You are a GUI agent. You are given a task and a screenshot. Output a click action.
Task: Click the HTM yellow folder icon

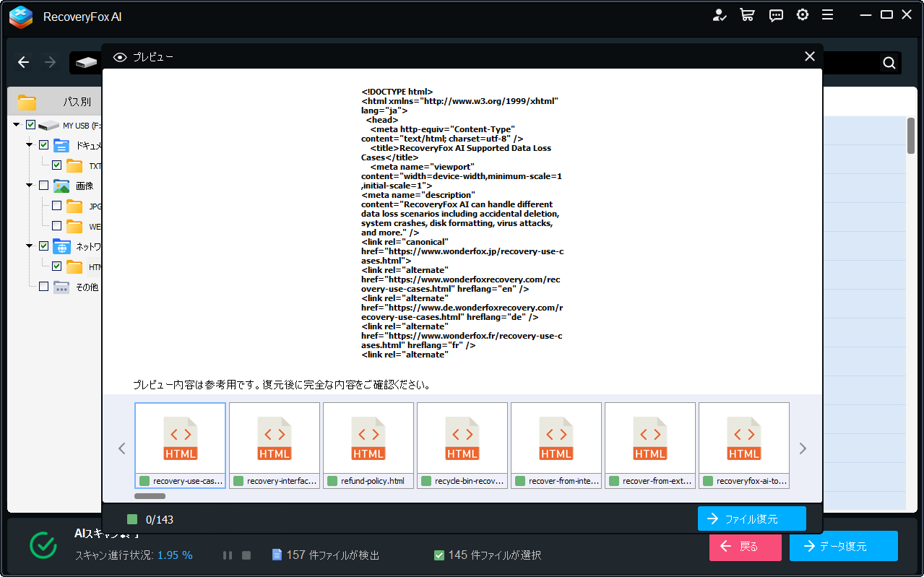[74, 266]
